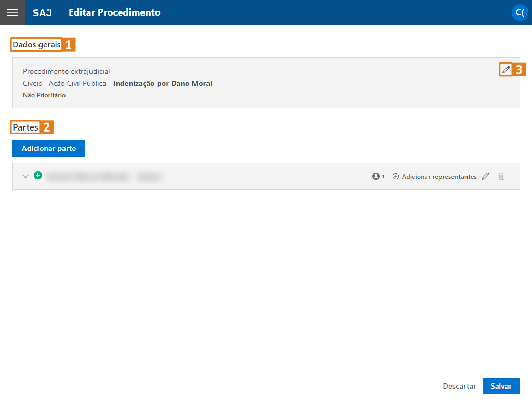
Task: Edit the party using its pencil icon
Action: click(x=485, y=176)
